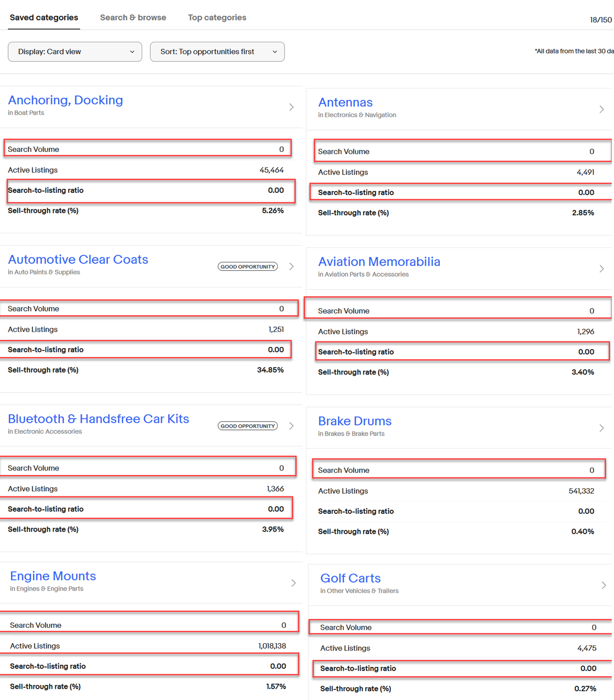Click the Aviation Memorabilia chevron icon
This screenshot has height=700, width=614.
click(x=602, y=268)
